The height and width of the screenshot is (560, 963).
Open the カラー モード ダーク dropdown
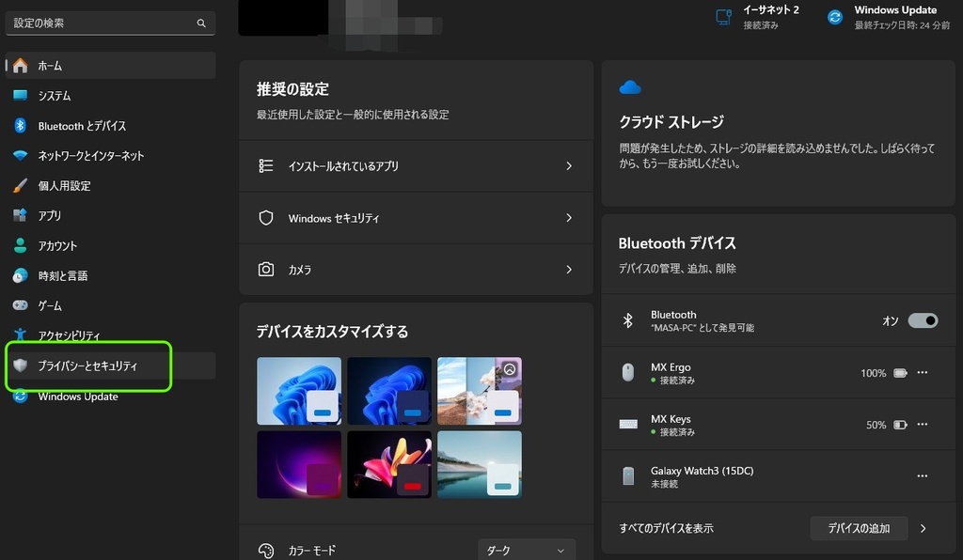point(527,551)
